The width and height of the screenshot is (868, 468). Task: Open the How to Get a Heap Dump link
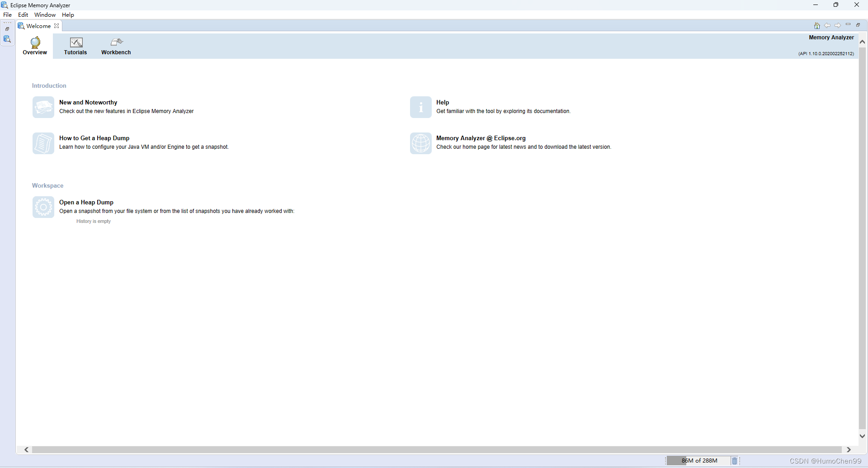click(94, 138)
